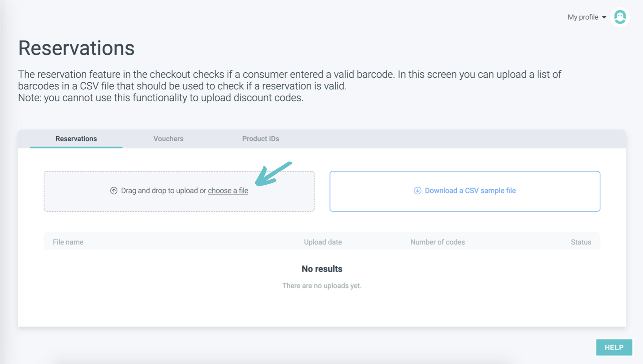Click the File name column header

coord(68,242)
